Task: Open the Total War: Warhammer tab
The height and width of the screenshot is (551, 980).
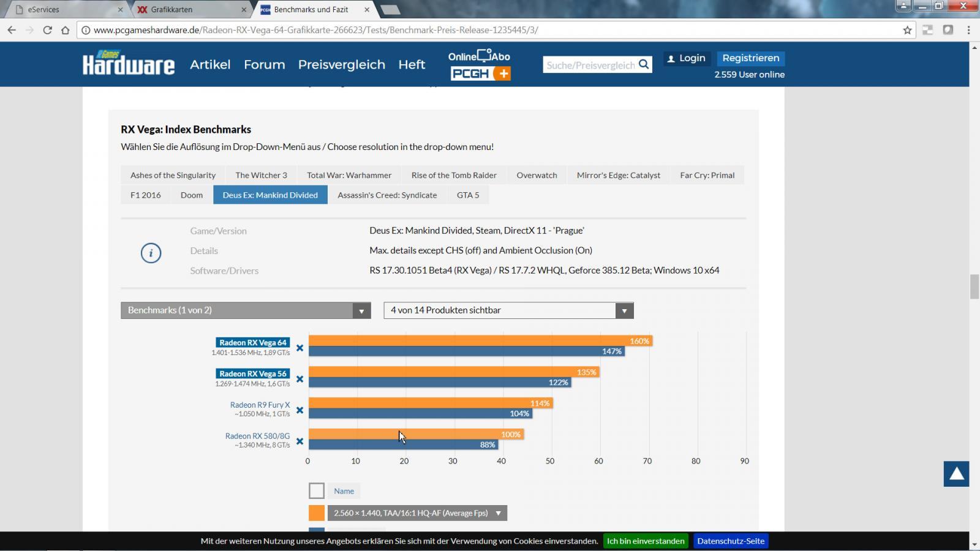Action: [349, 175]
